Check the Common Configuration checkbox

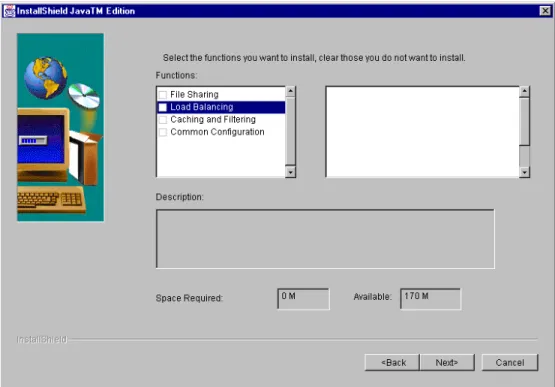[x=163, y=132]
